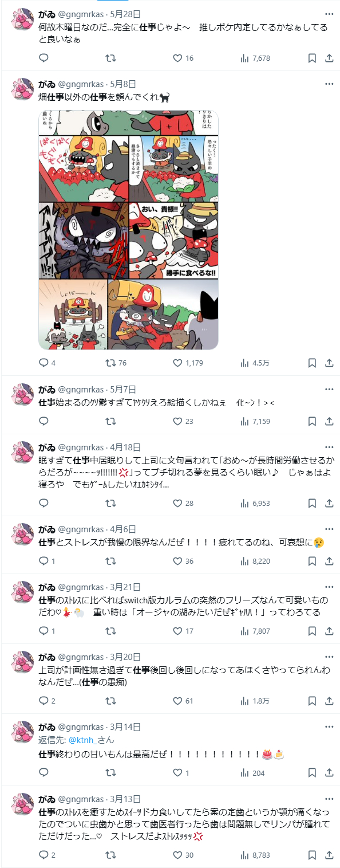340x868 pixels.
Task: Open more options for the March 20 tweet
Action: click(x=329, y=656)
